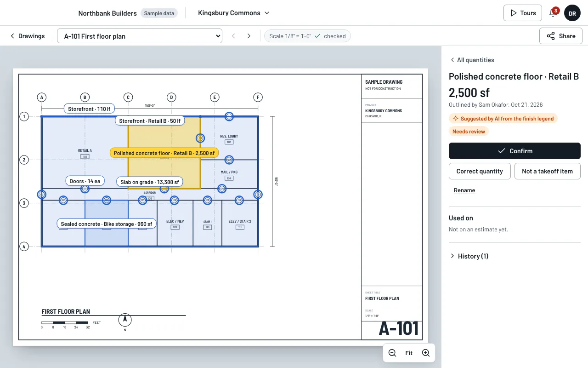Click the ELEV / STAIR 2 room label
The image size is (588, 368).
(240, 221)
